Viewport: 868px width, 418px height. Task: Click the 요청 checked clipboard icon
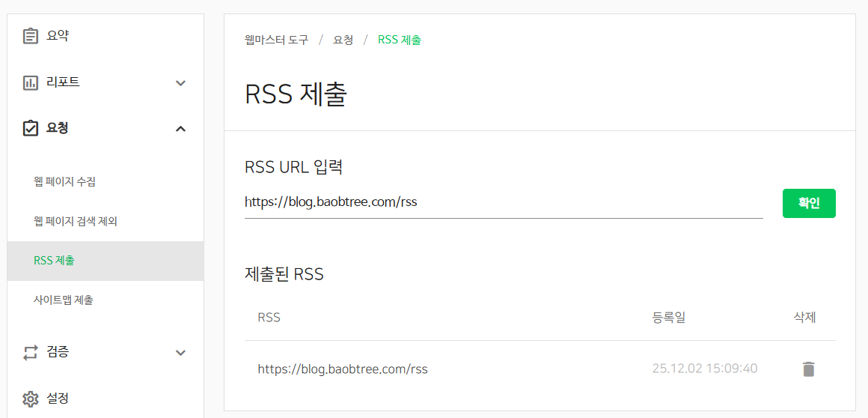pos(30,129)
